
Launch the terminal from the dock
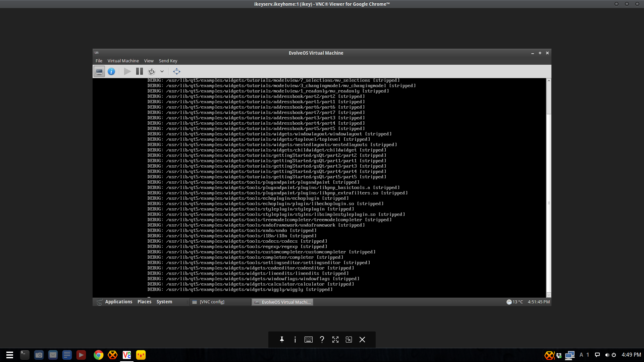[x=24, y=355]
